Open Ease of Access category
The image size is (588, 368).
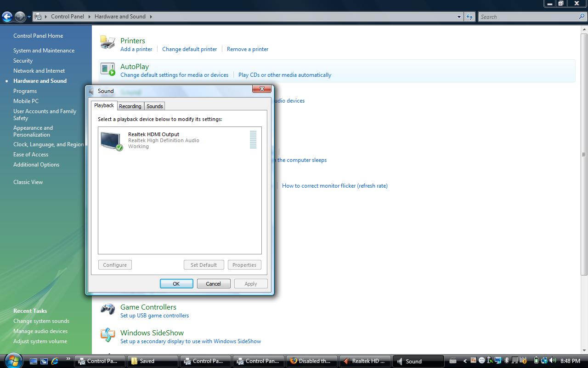click(x=31, y=155)
